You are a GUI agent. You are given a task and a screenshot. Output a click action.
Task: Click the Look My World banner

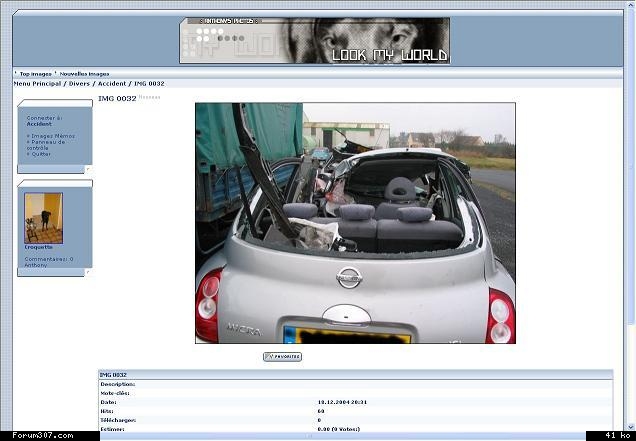(x=315, y=41)
